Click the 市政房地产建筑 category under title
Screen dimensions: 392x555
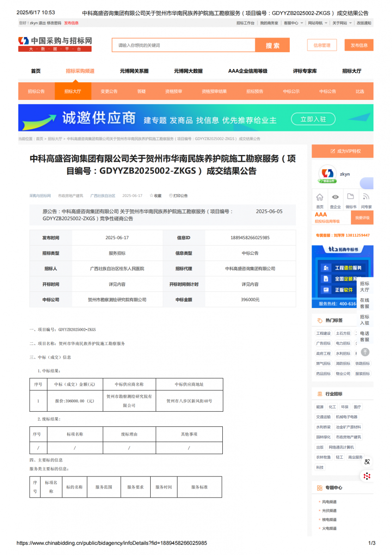click(x=71, y=196)
